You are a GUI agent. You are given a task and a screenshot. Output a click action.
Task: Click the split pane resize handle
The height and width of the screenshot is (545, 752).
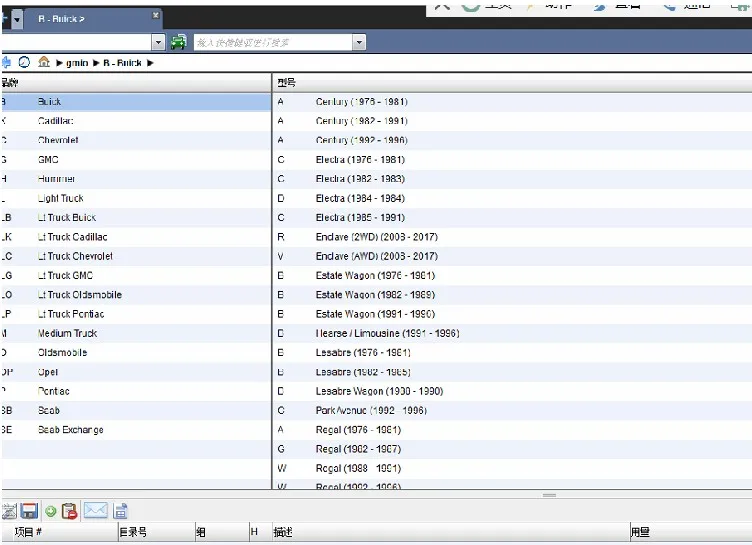point(549,495)
